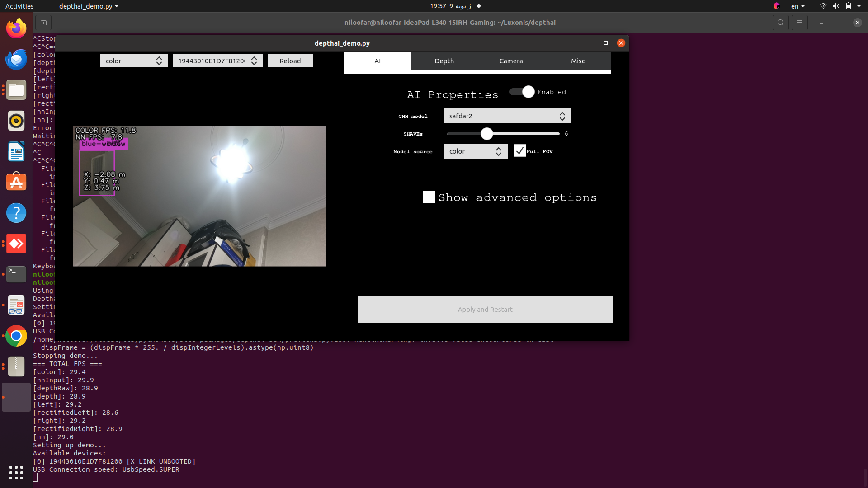Viewport: 868px width, 488px height.
Task: Launch Google Chrome from dock
Action: click(16, 336)
